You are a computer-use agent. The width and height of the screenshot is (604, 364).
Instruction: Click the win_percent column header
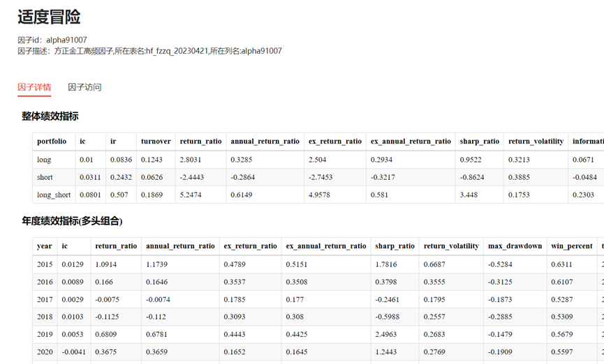(x=568, y=246)
